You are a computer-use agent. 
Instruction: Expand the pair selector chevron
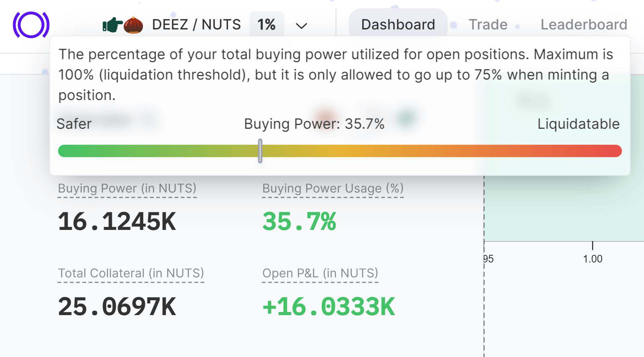(301, 26)
